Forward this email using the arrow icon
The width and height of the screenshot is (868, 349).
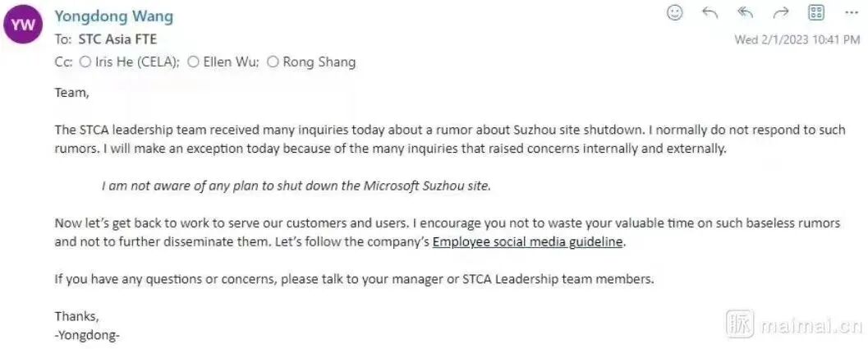tap(780, 12)
